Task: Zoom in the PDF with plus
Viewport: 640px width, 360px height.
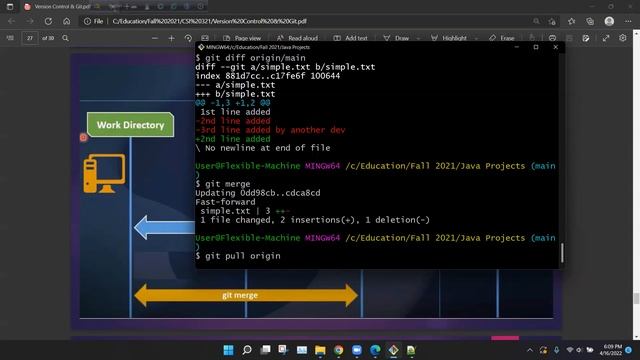Action: tap(171, 38)
